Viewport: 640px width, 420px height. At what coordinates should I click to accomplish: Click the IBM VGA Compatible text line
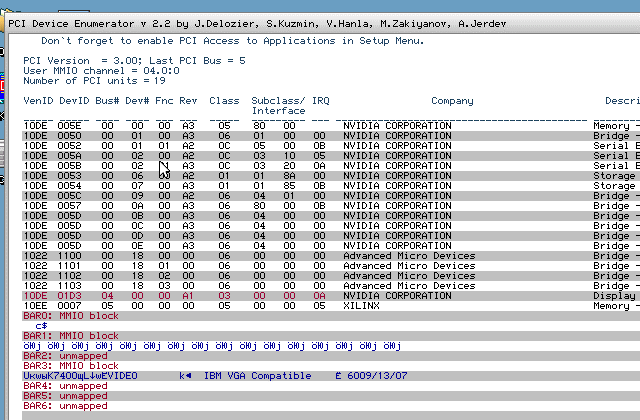pos(258,376)
